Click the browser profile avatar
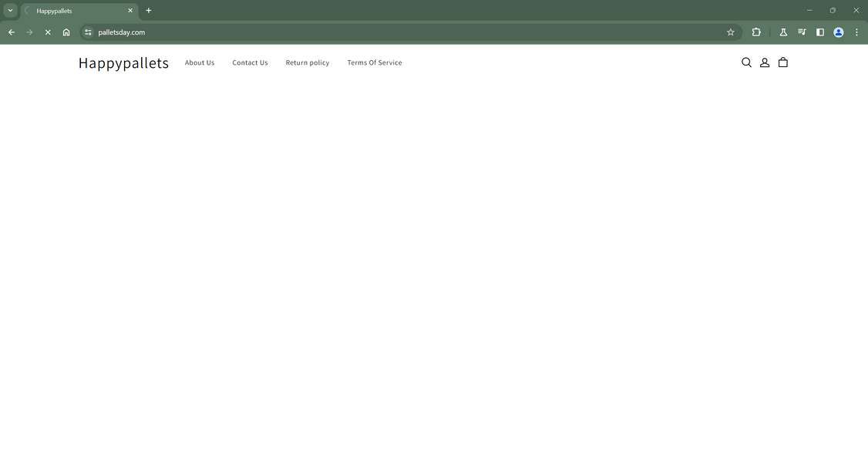Image resolution: width=868 pixels, height=464 pixels. 837,32
